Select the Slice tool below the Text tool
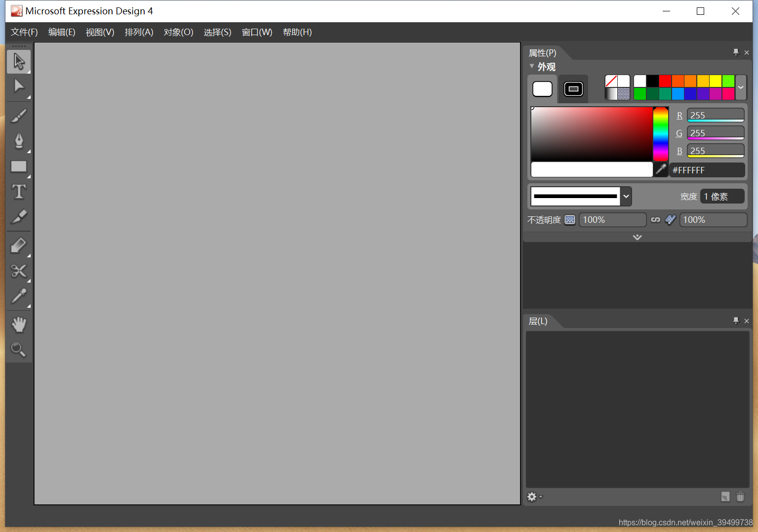Image resolution: width=758 pixels, height=532 pixels. point(19,217)
